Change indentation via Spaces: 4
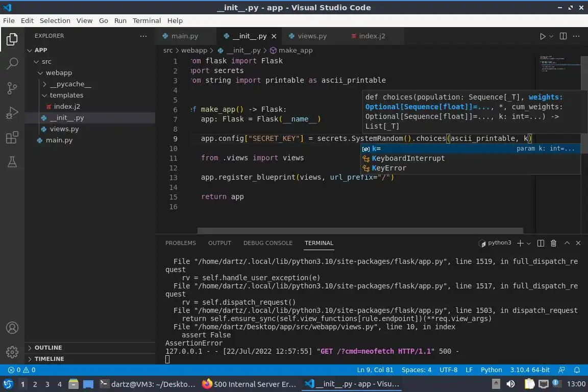 (416, 370)
